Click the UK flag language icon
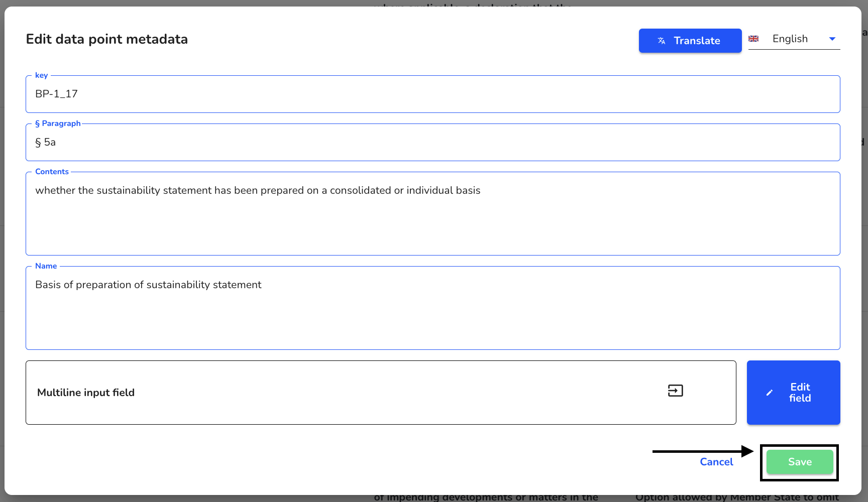The width and height of the screenshot is (868, 502). click(753, 39)
